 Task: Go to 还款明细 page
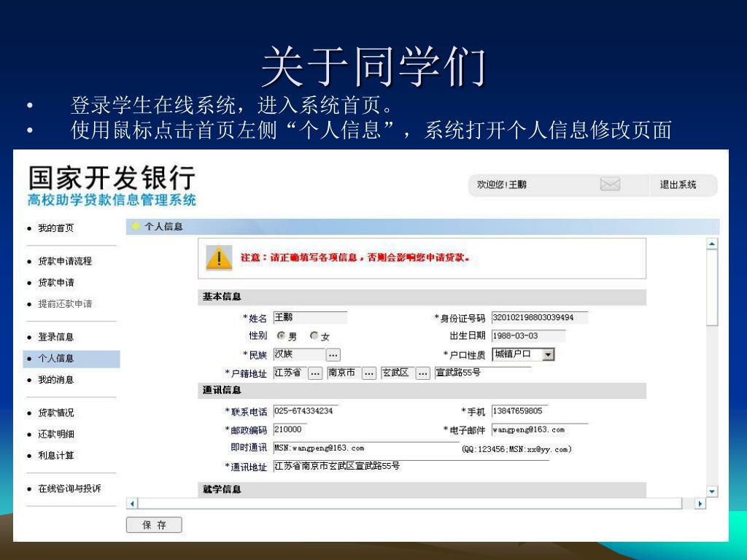(x=55, y=434)
